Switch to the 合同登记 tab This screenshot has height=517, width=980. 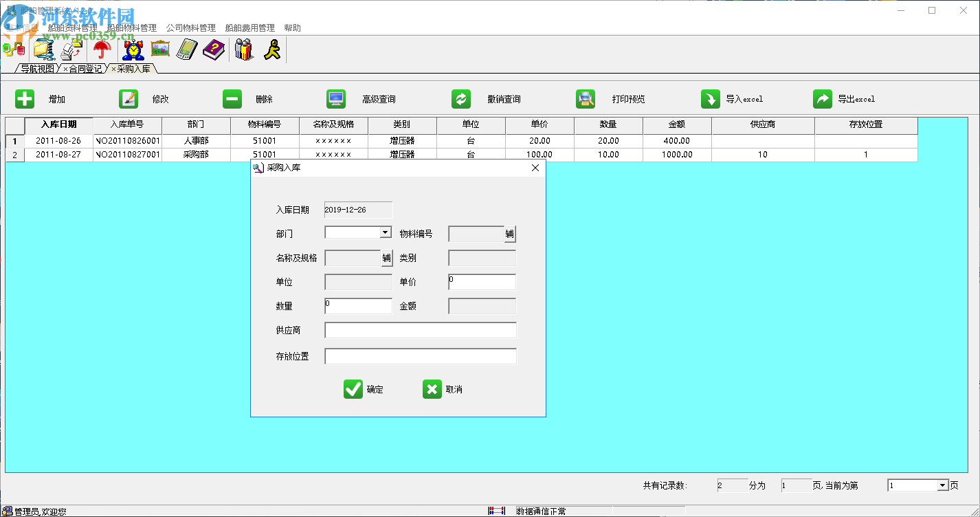coord(85,69)
